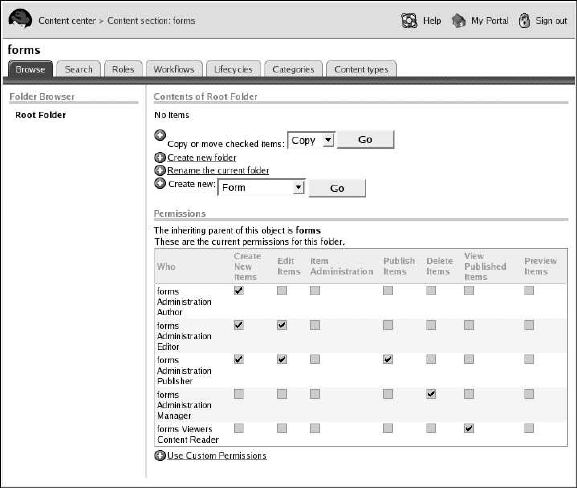The width and height of the screenshot is (577, 488).
Task: Click plus icon beside Use Custom Permissions
Action: pyautogui.click(x=160, y=456)
